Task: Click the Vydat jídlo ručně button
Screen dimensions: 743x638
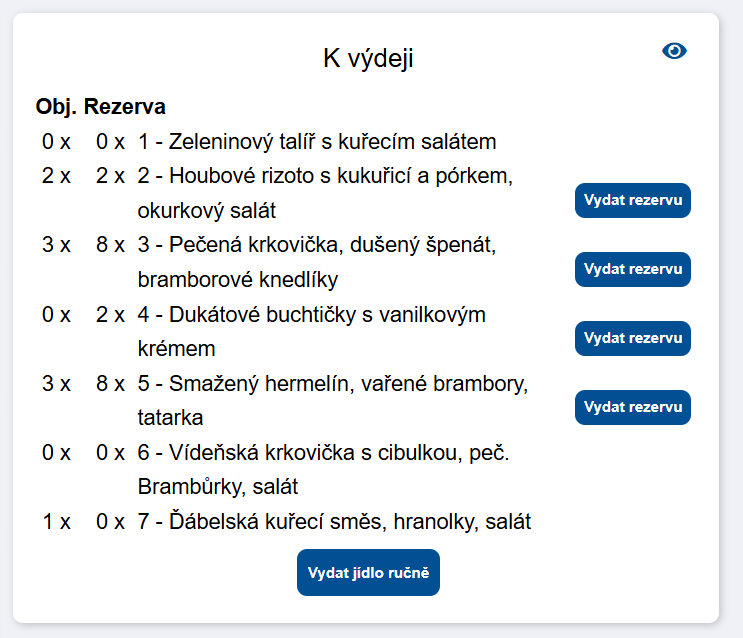Action: coord(368,572)
